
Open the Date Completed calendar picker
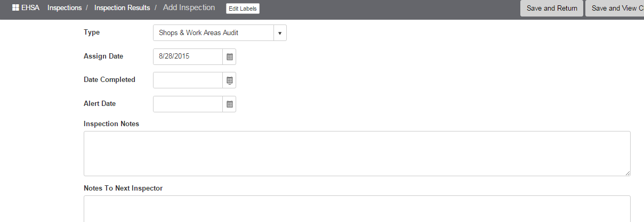[x=229, y=80]
